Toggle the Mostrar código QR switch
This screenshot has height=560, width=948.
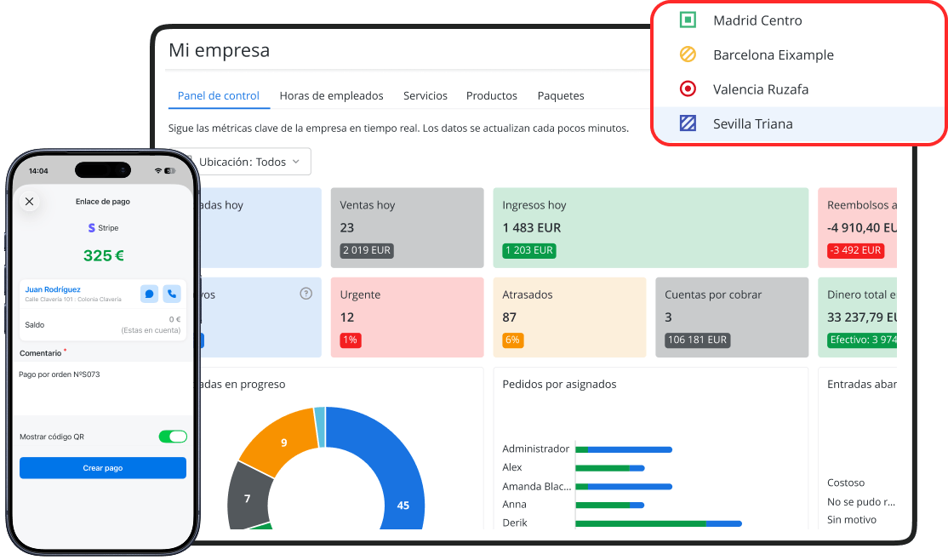(173, 437)
